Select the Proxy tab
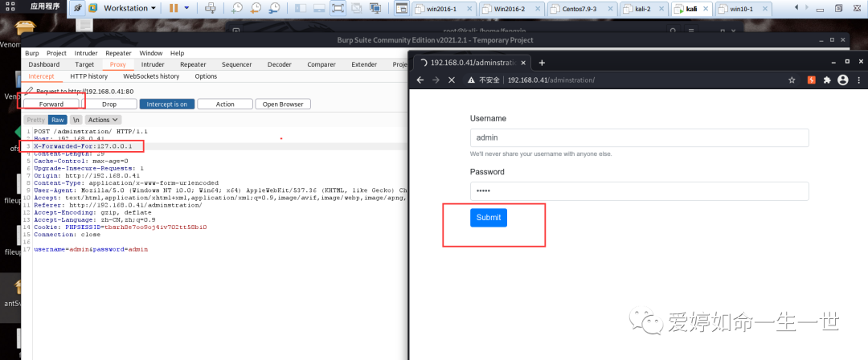This screenshot has width=868, height=360. (x=118, y=64)
